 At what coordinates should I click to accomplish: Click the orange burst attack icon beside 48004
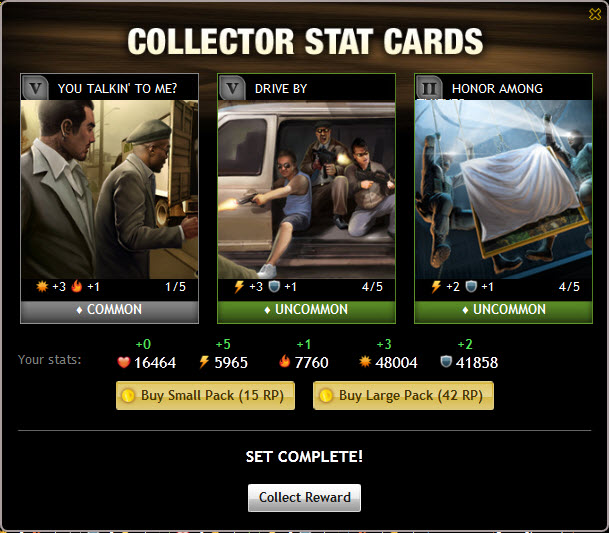pos(365,362)
